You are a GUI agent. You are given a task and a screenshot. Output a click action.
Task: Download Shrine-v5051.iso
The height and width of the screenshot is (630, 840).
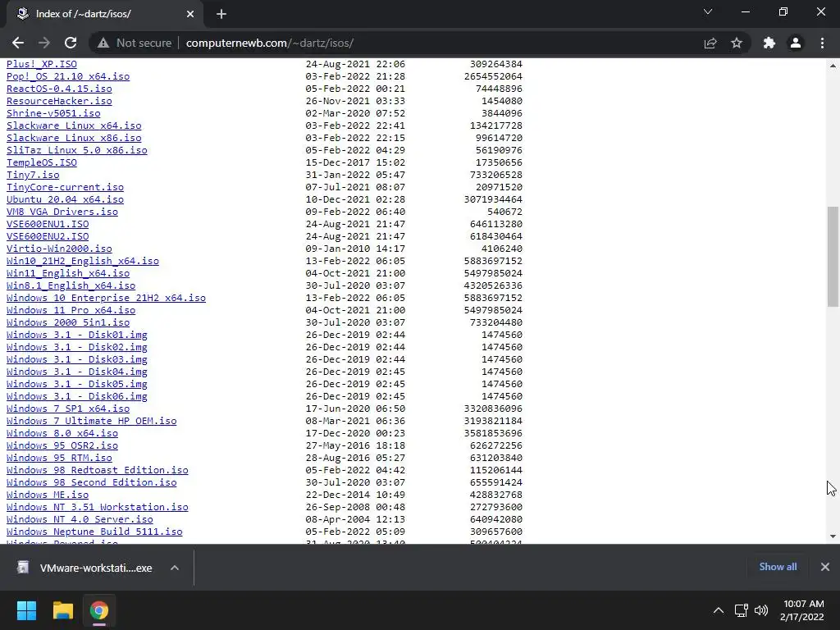(x=53, y=113)
